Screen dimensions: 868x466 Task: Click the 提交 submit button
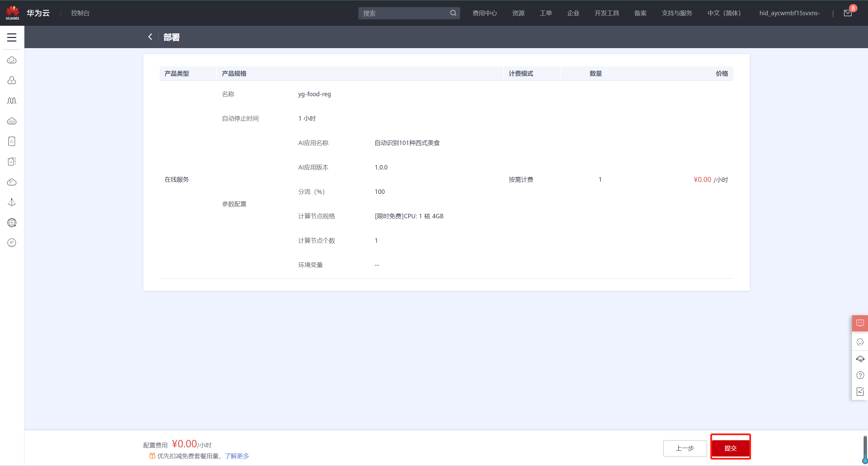[x=730, y=447]
